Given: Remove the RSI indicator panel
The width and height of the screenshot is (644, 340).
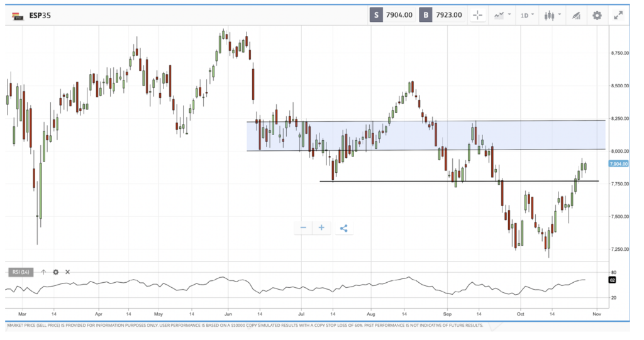Looking at the screenshot, I should tap(67, 272).
